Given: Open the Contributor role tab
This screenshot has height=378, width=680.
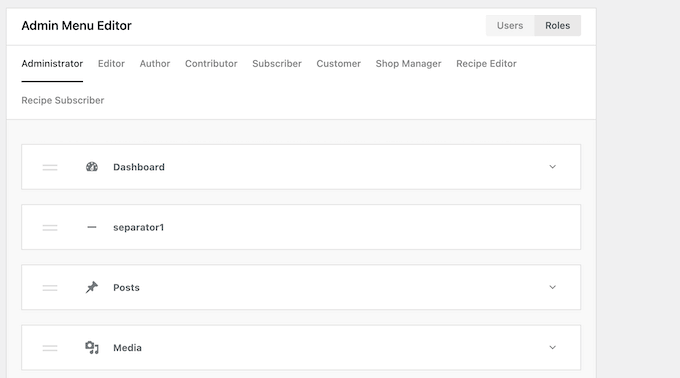Looking at the screenshot, I should tap(211, 64).
